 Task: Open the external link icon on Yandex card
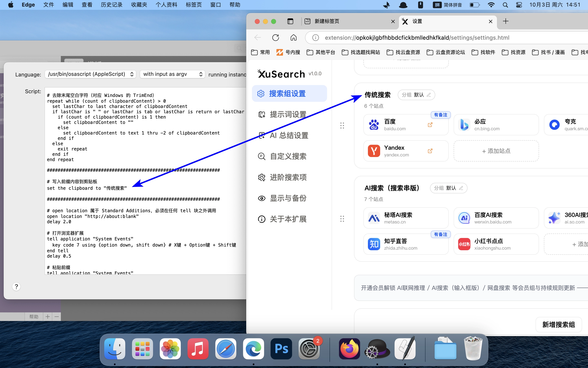click(430, 151)
